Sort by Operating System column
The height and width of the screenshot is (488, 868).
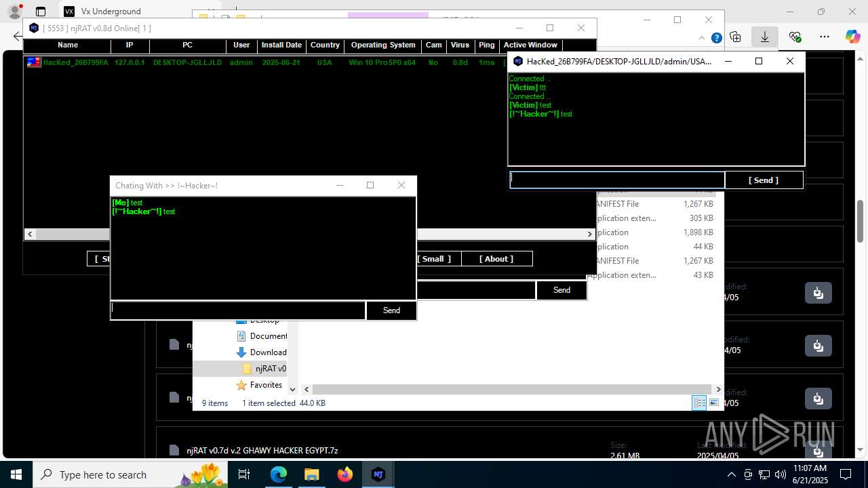383,45
